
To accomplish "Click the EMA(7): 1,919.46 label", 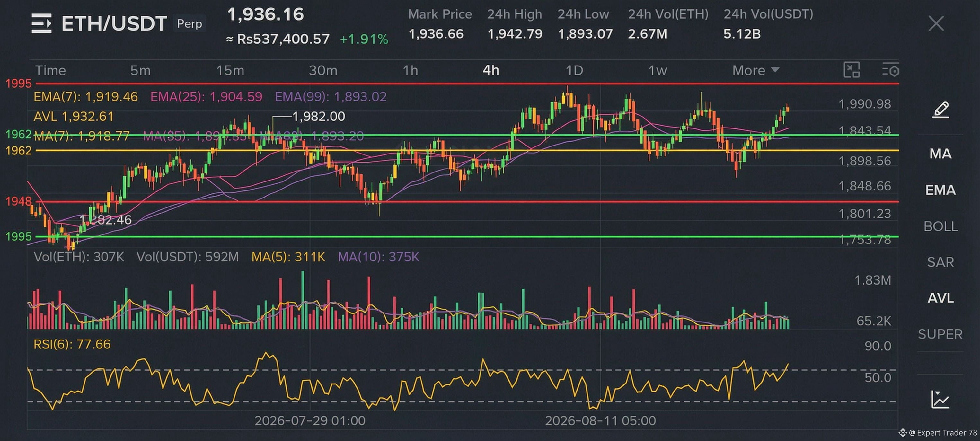I will [x=85, y=97].
